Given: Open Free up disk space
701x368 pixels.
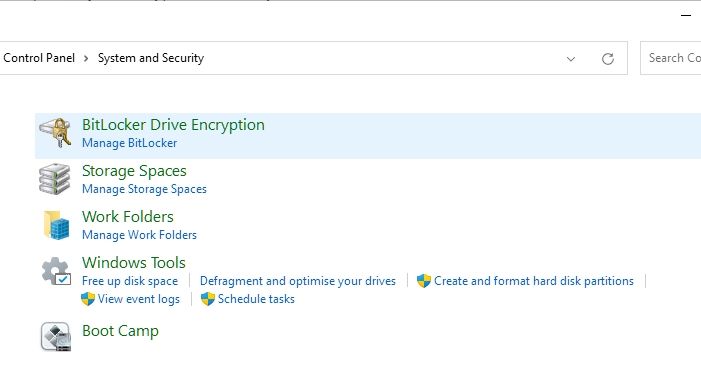Looking at the screenshot, I should [130, 281].
